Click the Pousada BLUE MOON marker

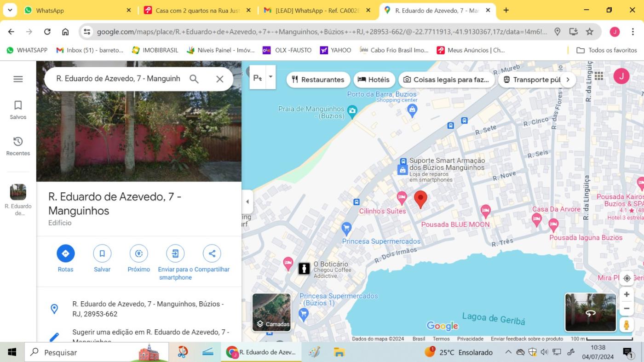click(x=485, y=211)
